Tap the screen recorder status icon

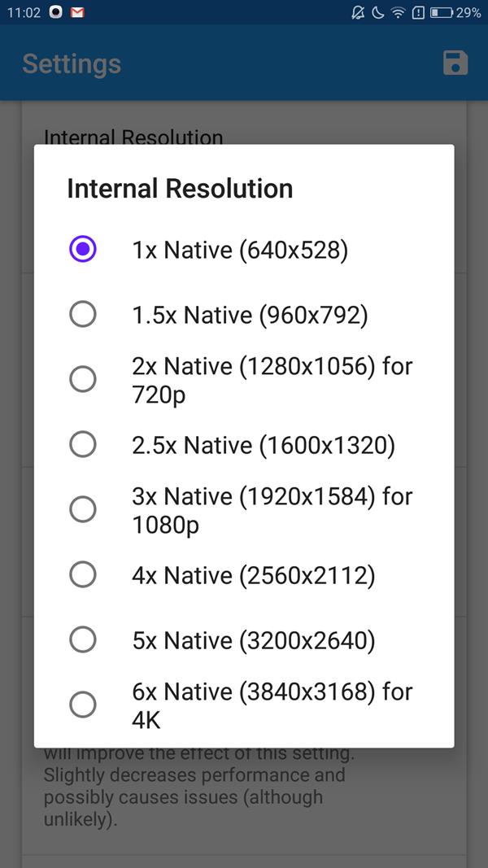click(56, 12)
